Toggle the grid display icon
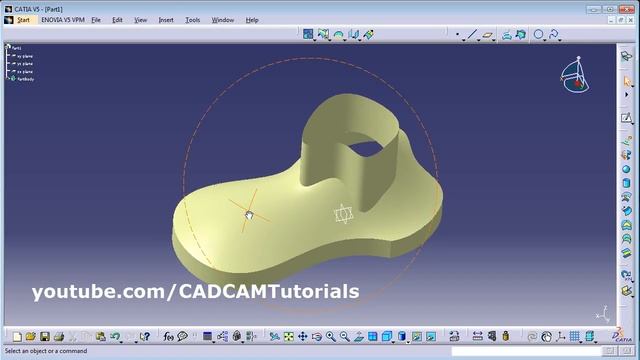640x360 pixels. pyautogui.click(x=575, y=337)
